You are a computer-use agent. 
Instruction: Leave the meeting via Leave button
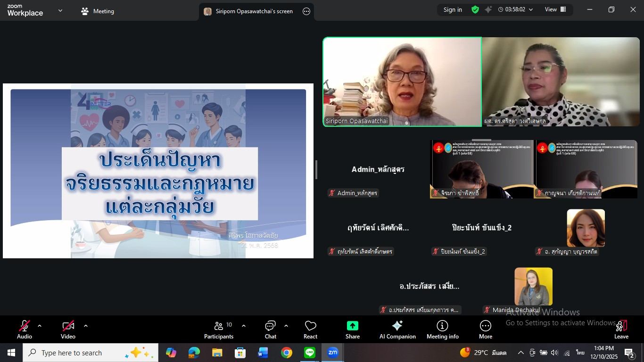click(621, 329)
